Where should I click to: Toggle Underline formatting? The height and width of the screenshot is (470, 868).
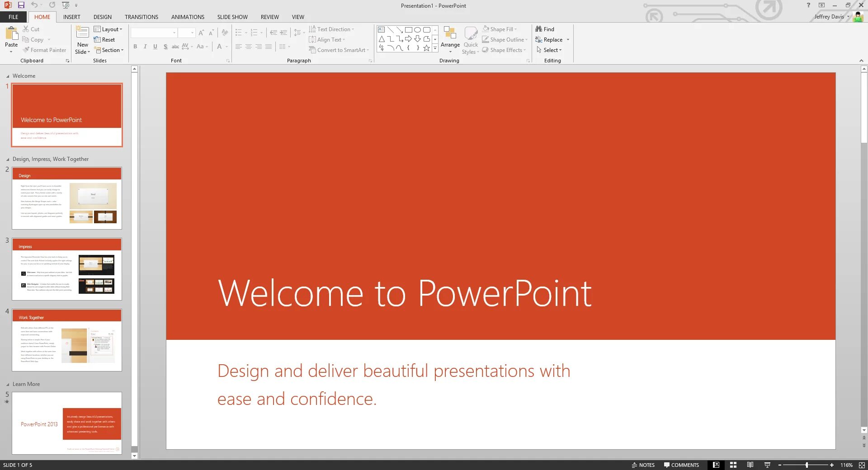155,47
